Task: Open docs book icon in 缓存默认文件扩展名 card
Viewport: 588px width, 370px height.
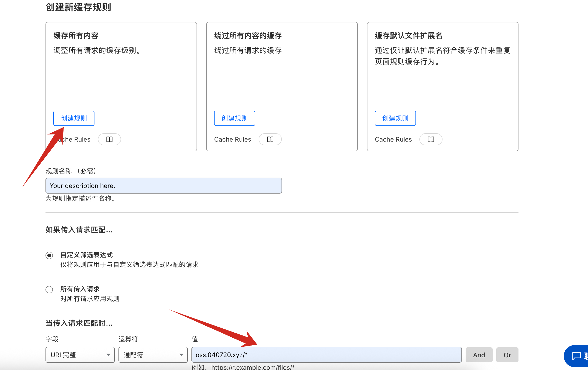Action: 430,139
